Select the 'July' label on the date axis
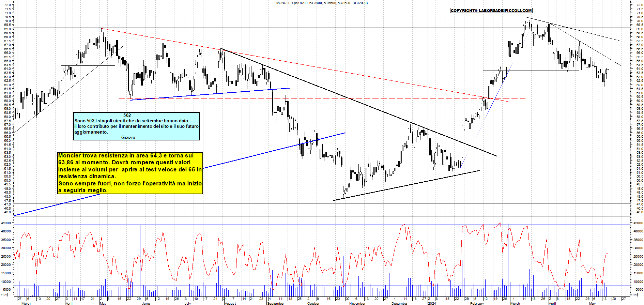This screenshot has height=305, width=644. coord(188,303)
